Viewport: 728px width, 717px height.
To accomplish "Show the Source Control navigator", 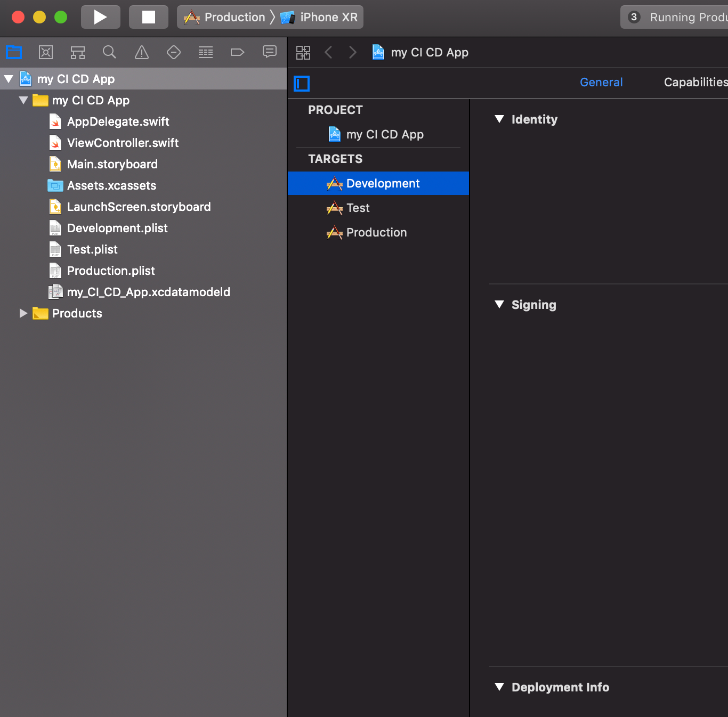I will 46,52.
